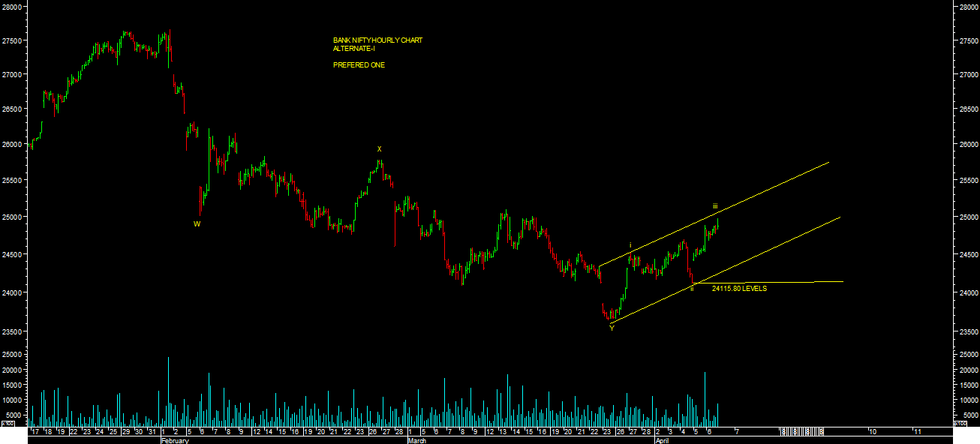Click the BANK NIFTY HOURLY CHART title
This screenshot has height=444, width=980.
(x=377, y=40)
